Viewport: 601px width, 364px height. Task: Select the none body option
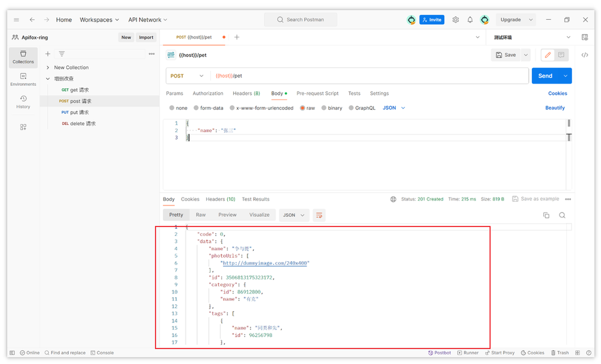(178, 108)
